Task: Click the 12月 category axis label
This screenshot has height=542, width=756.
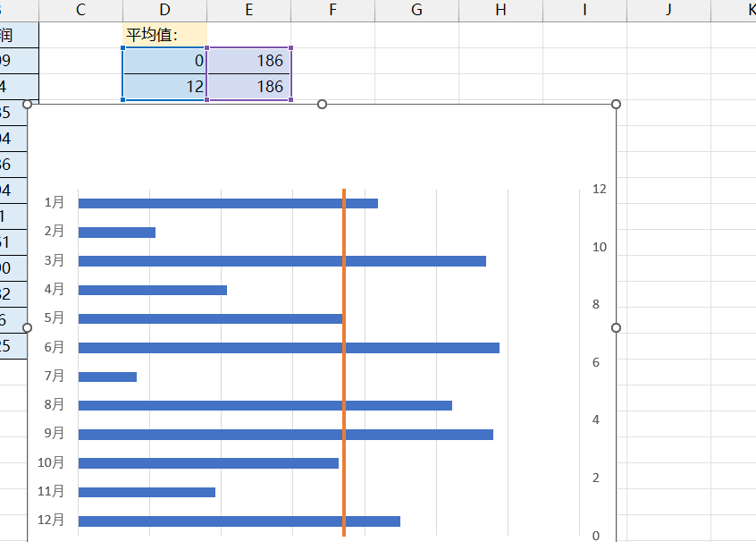Action: [x=51, y=520]
